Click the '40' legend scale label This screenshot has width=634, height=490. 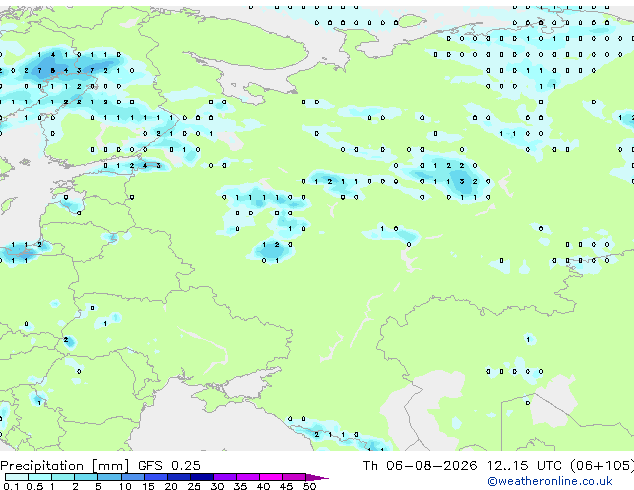[263, 486]
